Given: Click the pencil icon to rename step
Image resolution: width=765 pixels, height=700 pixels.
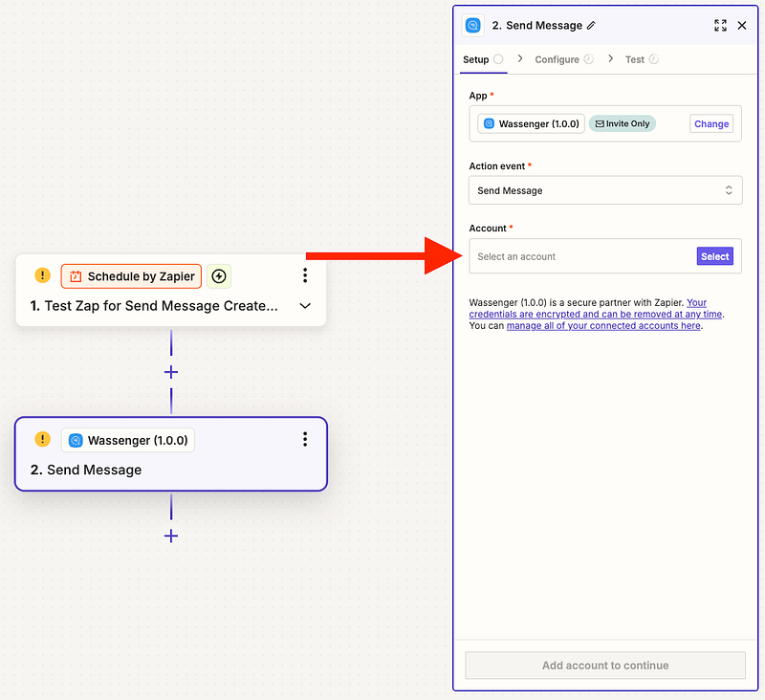Looking at the screenshot, I should click(x=591, y=26).
